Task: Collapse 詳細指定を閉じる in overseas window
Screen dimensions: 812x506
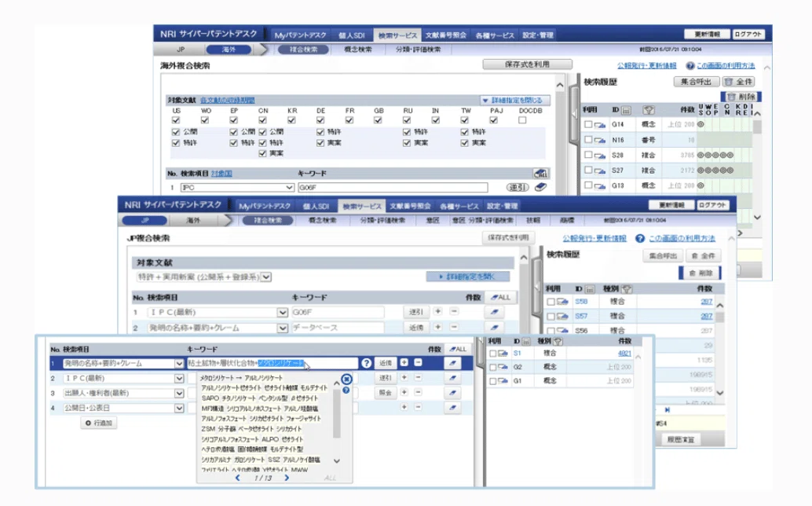Action: [x=514, y=101]
